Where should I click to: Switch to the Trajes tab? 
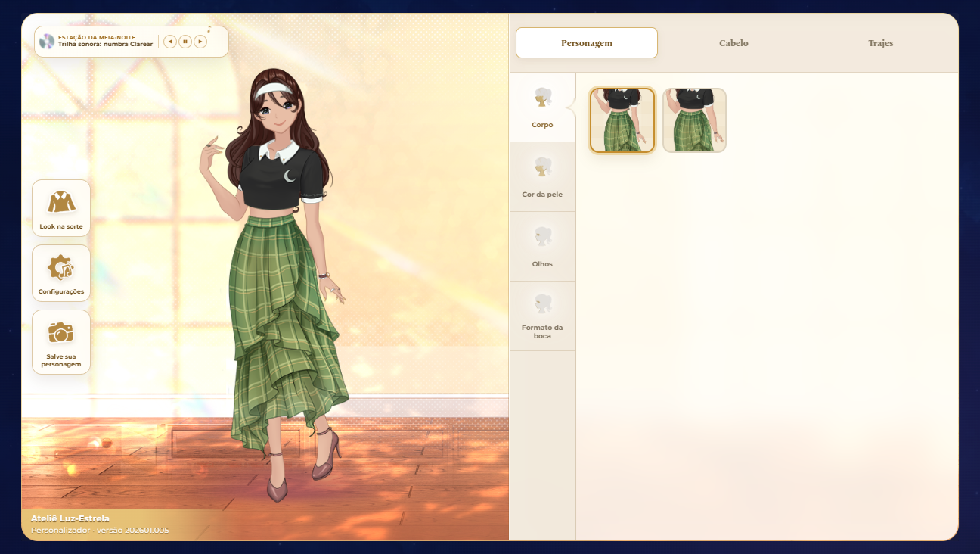[x=881, y=43]
